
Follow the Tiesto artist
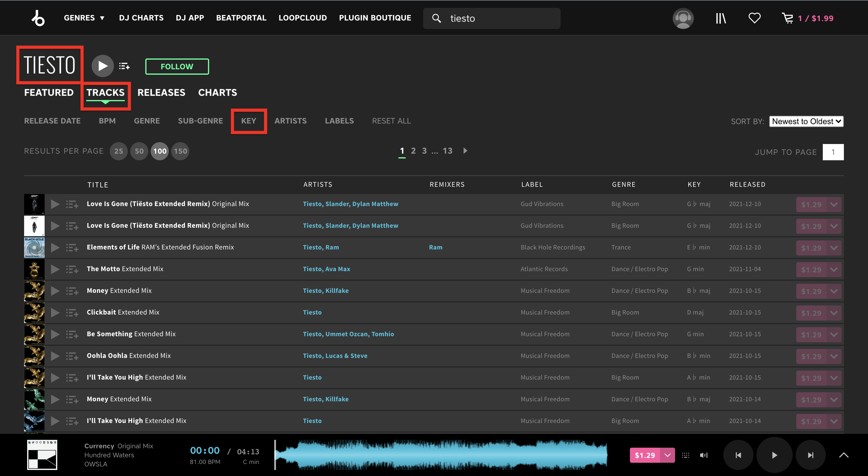177,66
